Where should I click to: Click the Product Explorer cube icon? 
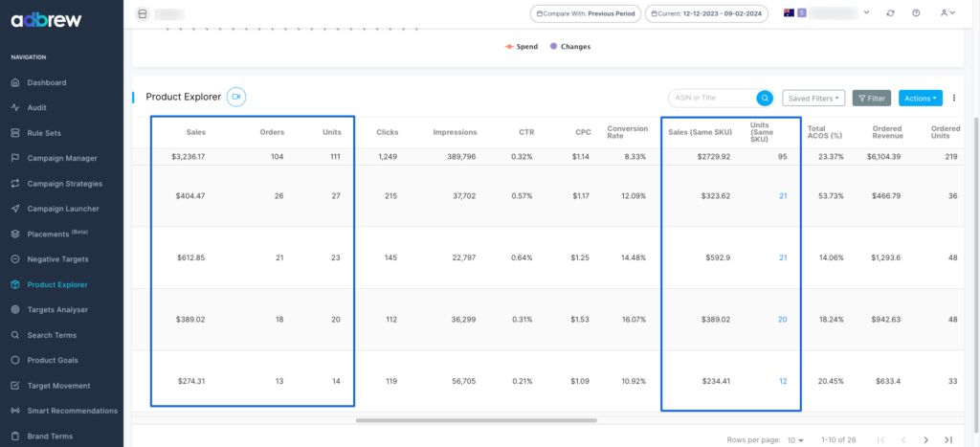pyautogui.click(x=15, y=284)
